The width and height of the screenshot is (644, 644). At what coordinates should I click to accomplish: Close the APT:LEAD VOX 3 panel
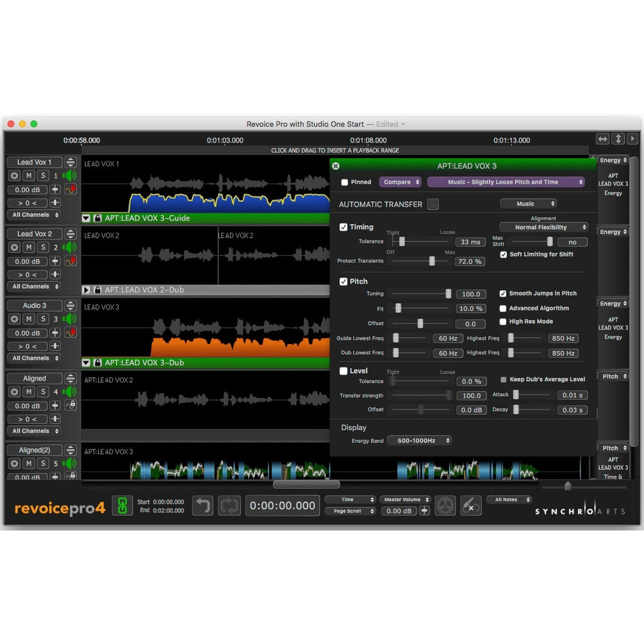(x=336, y=166)
